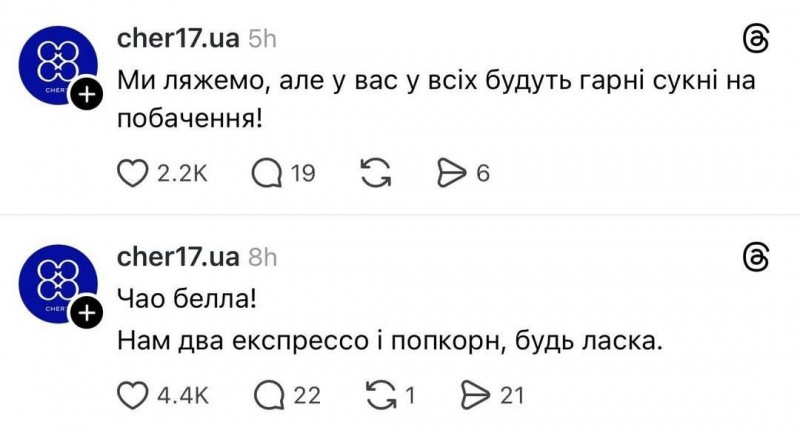
Task: Open the 22 replies on the espresso post
Action: pyautogui.click(x=267, y=395)
